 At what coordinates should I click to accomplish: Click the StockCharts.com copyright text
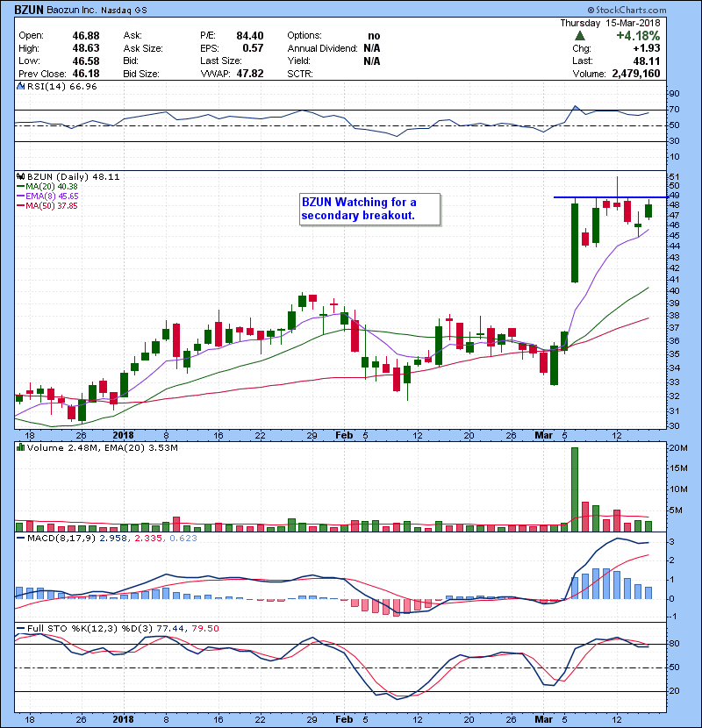627,10
